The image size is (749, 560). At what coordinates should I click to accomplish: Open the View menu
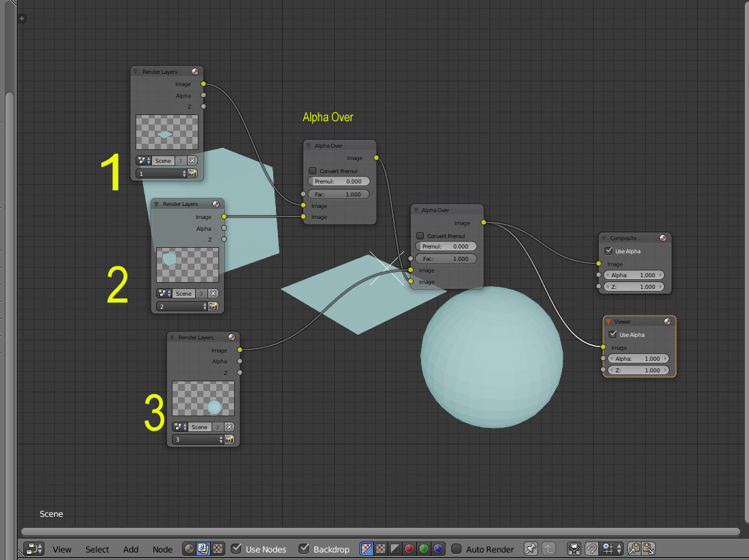62,549
